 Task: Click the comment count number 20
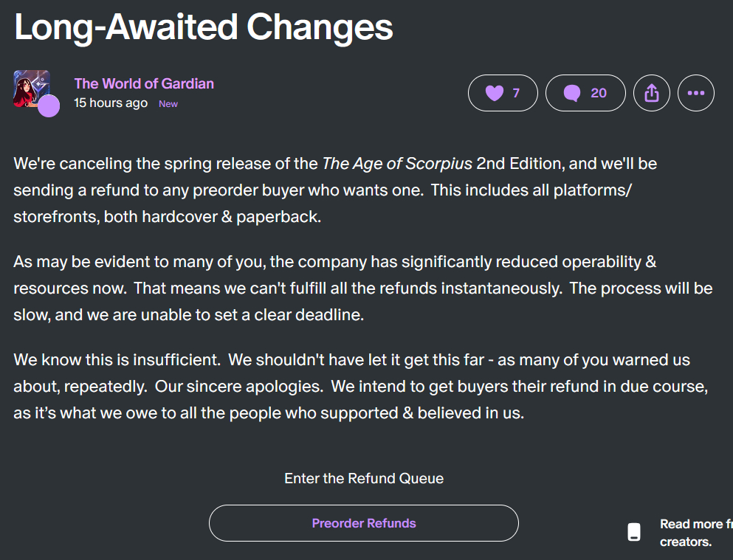599,93
